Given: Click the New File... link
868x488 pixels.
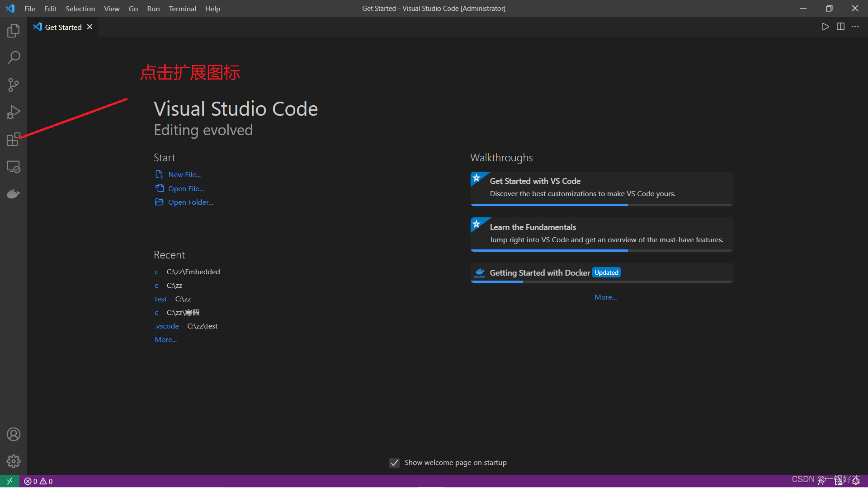Looking at the screenshot, I should click(x=184, y=174).
